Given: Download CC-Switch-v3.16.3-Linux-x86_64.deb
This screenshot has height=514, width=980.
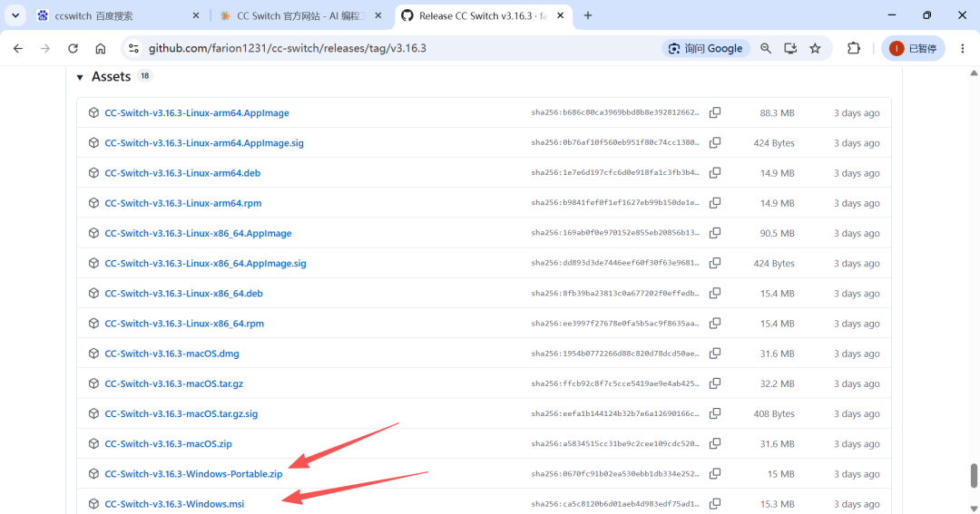Looking at the screenshot, I should pos(183,293).
